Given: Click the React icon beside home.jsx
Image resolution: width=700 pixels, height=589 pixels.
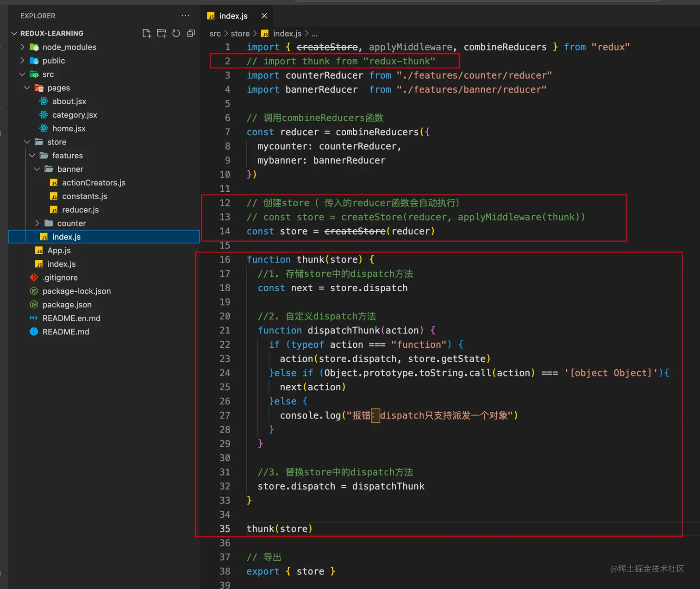Looking at the screenshot, I should tap(44, 128).
